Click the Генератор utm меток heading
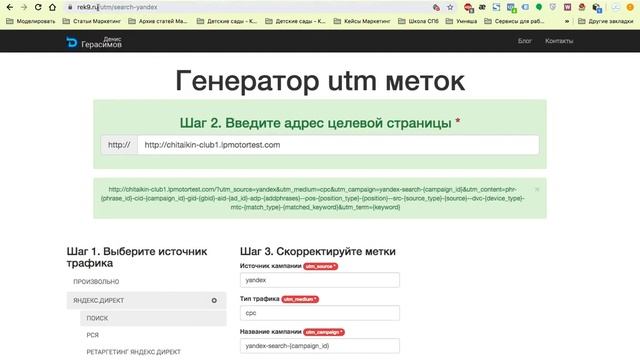The width and height of the screenshot is (640, 360). click(x=320, y=81)
